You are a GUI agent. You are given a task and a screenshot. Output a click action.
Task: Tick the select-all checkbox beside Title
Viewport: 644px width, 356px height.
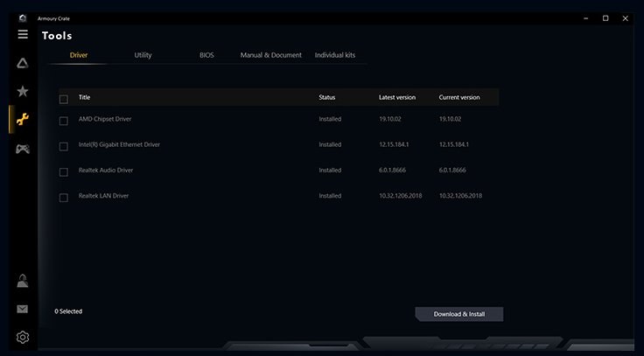[x=63, y=98]
